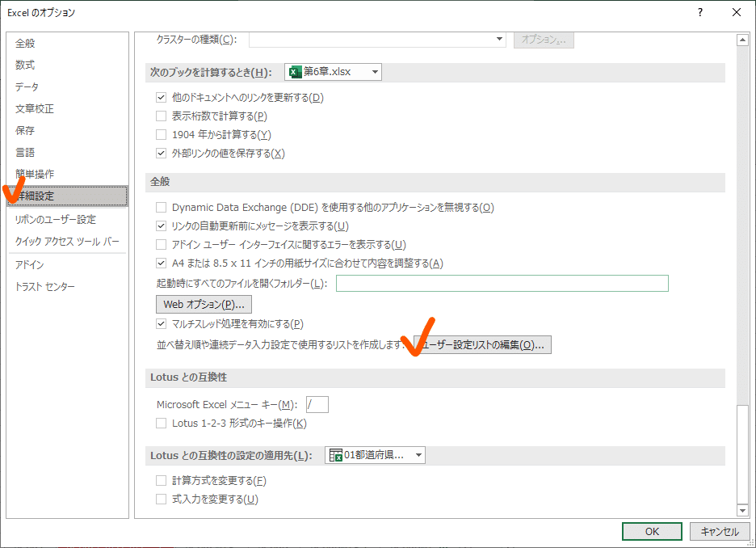Image resolution: width=756 pixels, height=548 pixels.
Task: Select 全般 in the options sidebar
Action: coord(25,44)
